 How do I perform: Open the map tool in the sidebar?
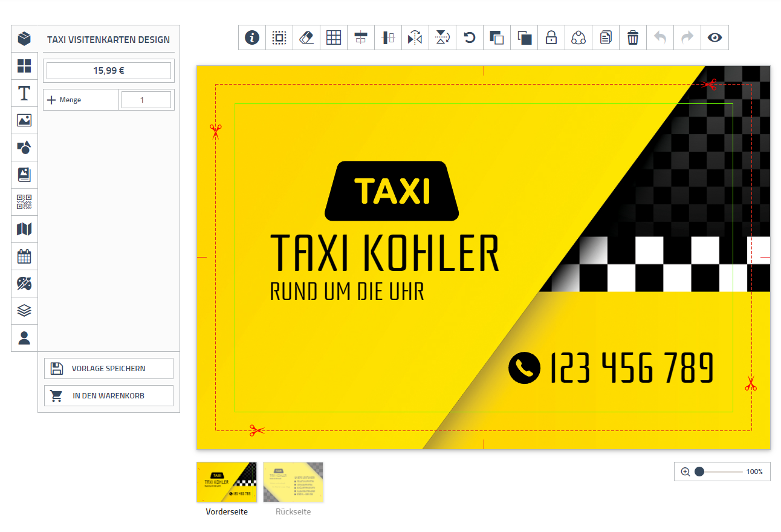tap(24, 229)
